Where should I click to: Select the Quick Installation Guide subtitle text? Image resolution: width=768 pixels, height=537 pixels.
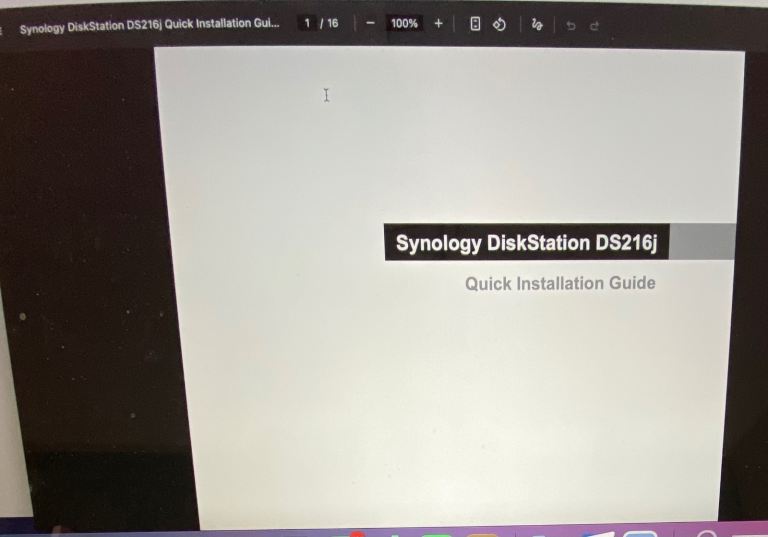pos(560,283)
